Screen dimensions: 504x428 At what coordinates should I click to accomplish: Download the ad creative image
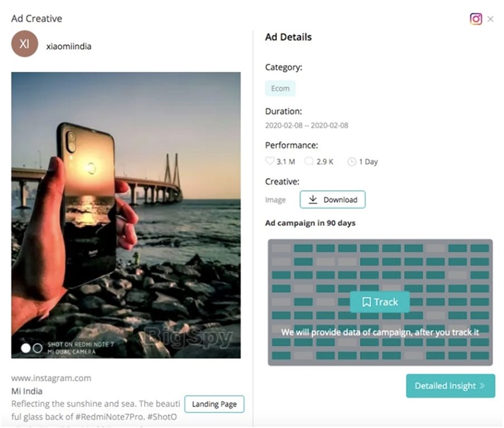(333, 200)
